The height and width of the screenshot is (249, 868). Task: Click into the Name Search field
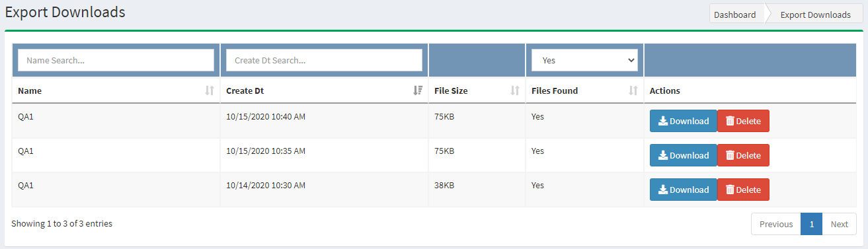click(116, 60)
